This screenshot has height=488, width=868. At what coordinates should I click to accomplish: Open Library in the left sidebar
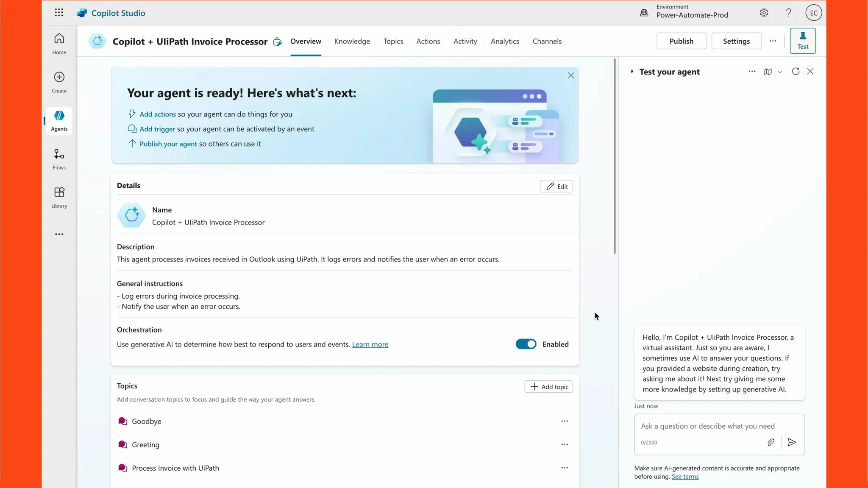coord(59,197)
